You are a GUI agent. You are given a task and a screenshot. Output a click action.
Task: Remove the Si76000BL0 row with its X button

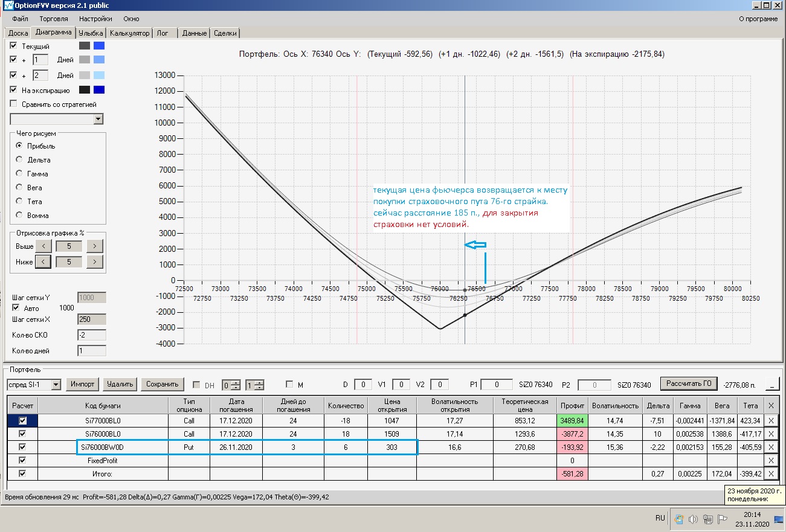pos(771,434)
